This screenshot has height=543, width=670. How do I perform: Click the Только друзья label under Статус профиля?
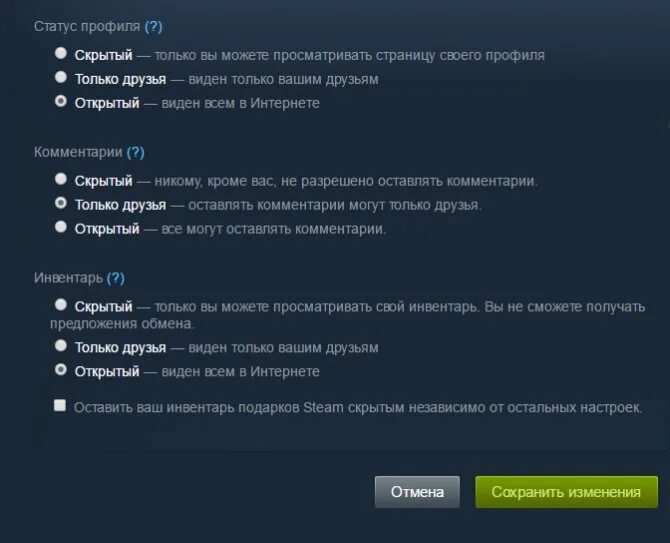pos(120,79)
